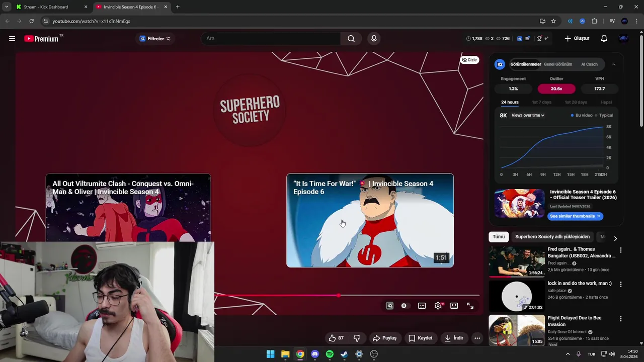Select the 1st 28 days range
Screen dimensions: 644x362
point(576,102)
